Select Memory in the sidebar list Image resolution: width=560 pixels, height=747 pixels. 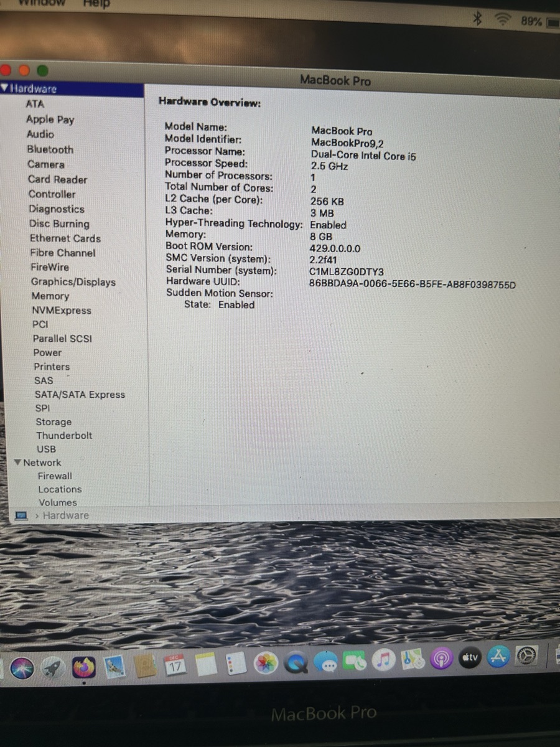pyautogui.click(x=50, y=296)
